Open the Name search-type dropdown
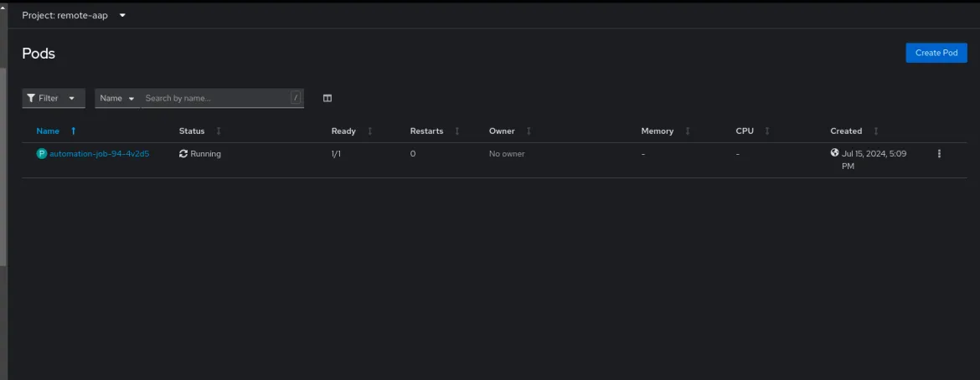 117,98
